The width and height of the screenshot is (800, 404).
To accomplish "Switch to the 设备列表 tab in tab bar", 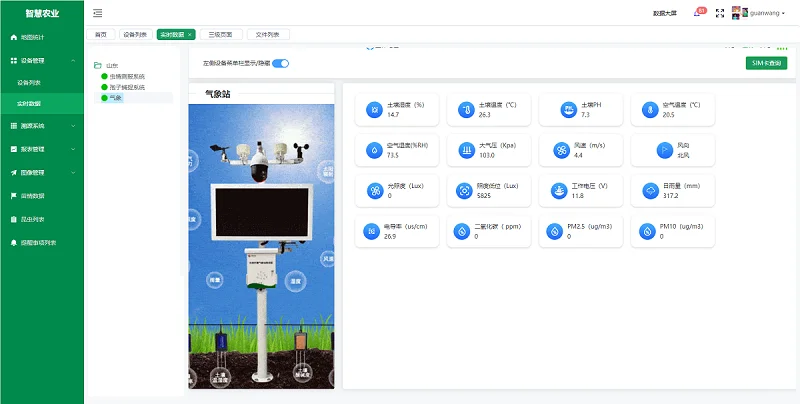I will pos(135,34).
